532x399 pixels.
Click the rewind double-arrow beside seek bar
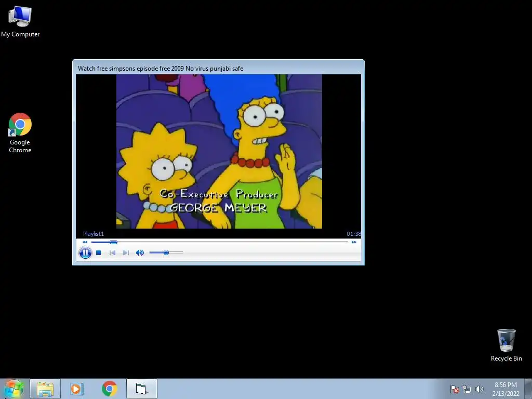pos(85,242)
